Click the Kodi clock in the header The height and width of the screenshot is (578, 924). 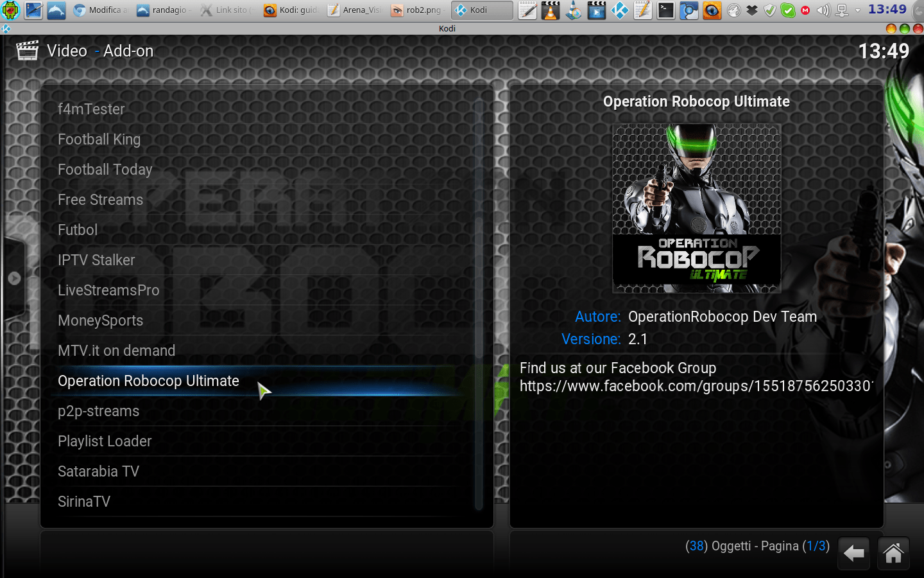[x=884, y=51]
